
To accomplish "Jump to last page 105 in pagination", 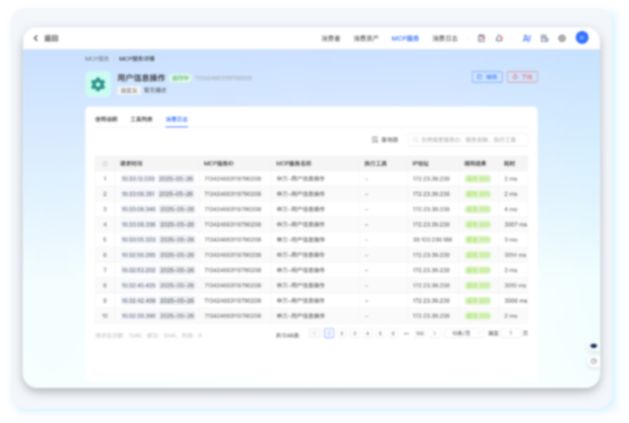I will click(x=420, y=333).
